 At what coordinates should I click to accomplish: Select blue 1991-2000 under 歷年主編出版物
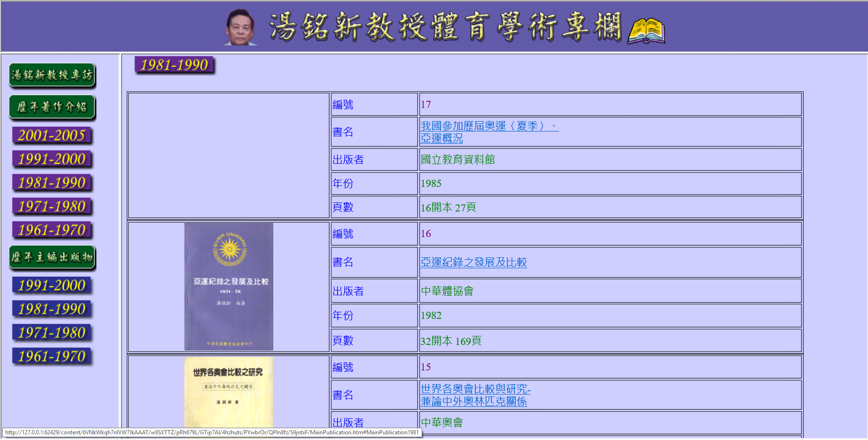[52, 286]
